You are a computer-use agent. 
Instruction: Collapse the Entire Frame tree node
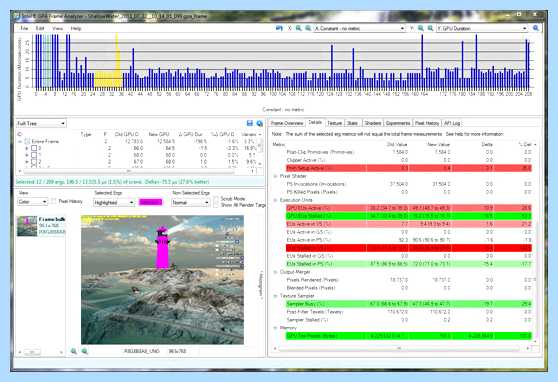pyautogui.click(x=20, y=141)
